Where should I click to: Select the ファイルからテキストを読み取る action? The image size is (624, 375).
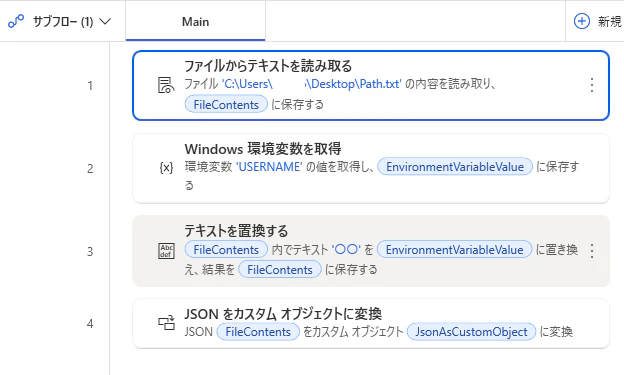pos(371,85)
